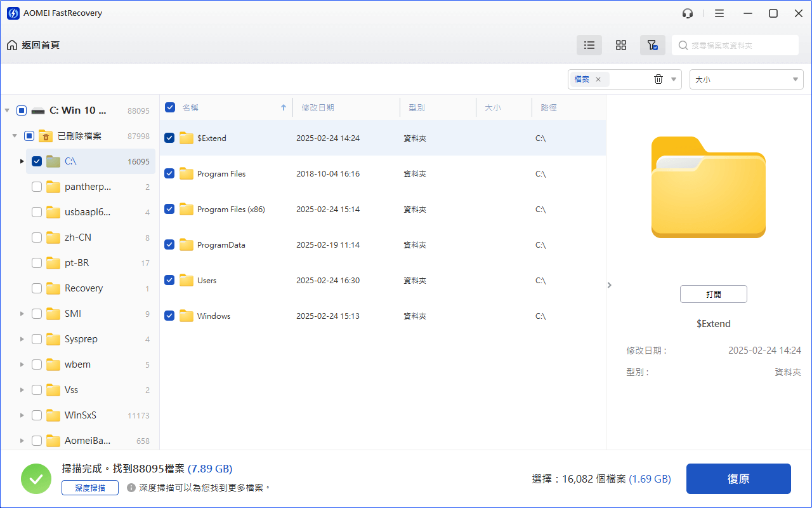Viewport: 812px width, 508px height.
Task: Remove the 檔案 filter tag
Action: click(598, 79)
